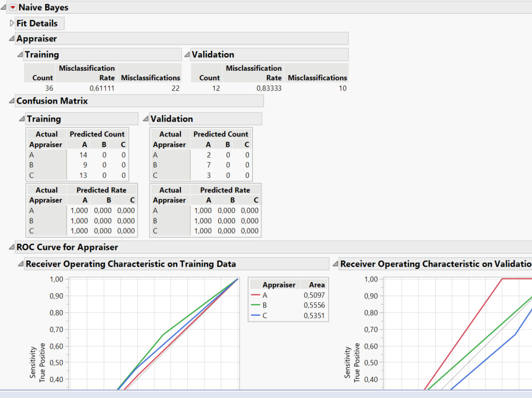Select validation misclassifications value 10
Image resolution: width=532 pixels, height=398 pixels.
[342, 88]
